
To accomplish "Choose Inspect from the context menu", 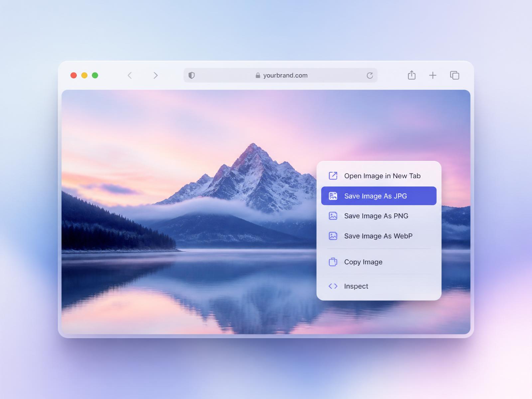I will coord(379,286).
